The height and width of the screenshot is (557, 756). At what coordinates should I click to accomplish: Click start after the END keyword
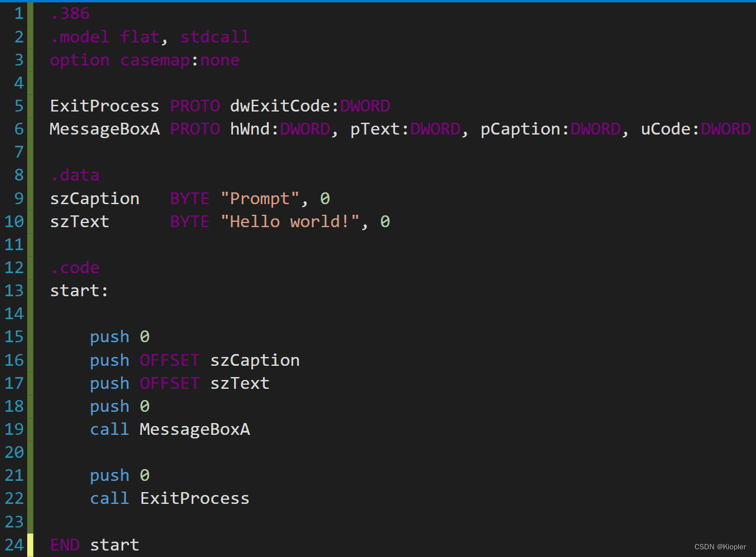[x=114, y=545]
